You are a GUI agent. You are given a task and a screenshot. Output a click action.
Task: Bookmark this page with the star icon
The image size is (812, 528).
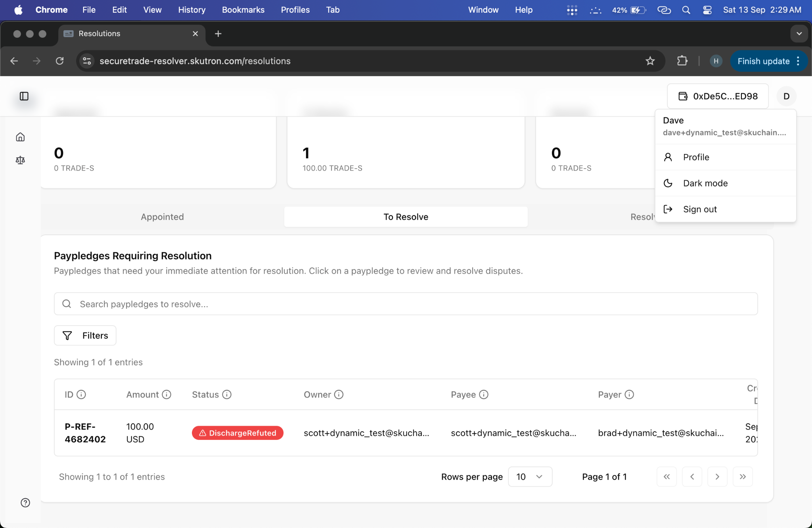click(x=650, y=61)
